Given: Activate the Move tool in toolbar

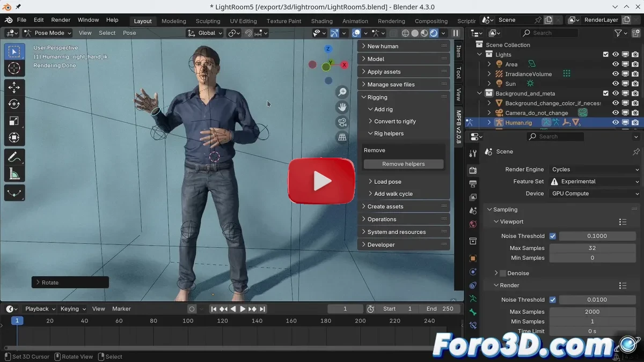Looking at the screenshot, I should pos(14,87).
